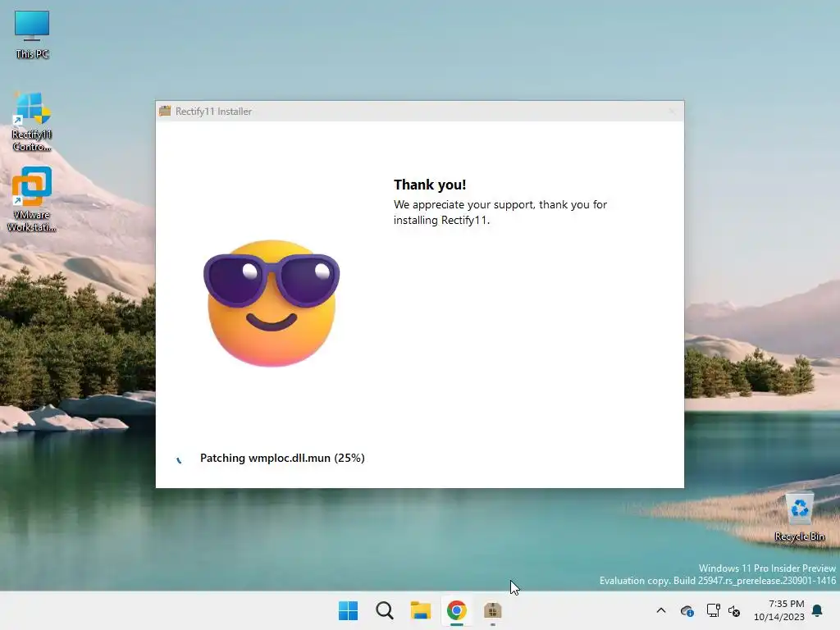Show hidden system tray icons
The width and height of the screenshot is (840, 630).
(x=661, y=610)
